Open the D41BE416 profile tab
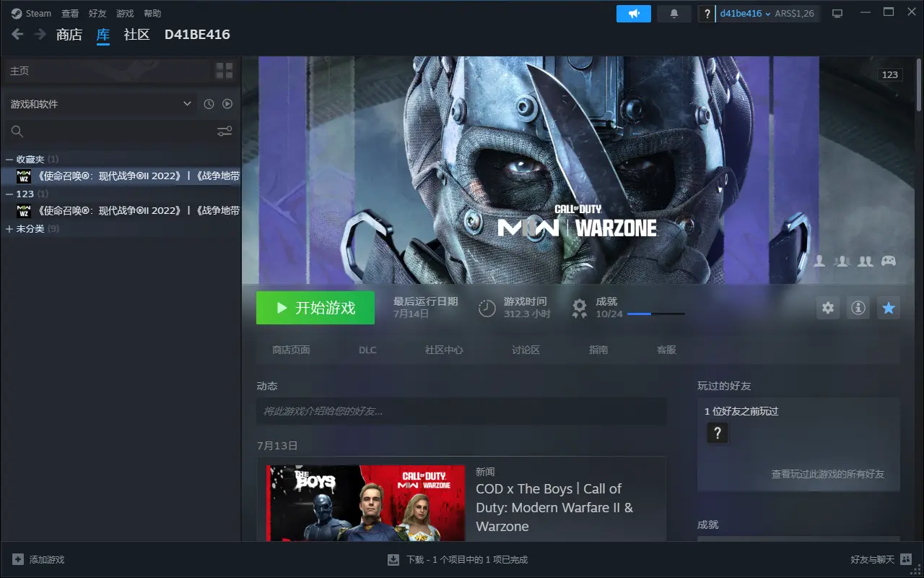924x578 pixels. pos(197,35)
